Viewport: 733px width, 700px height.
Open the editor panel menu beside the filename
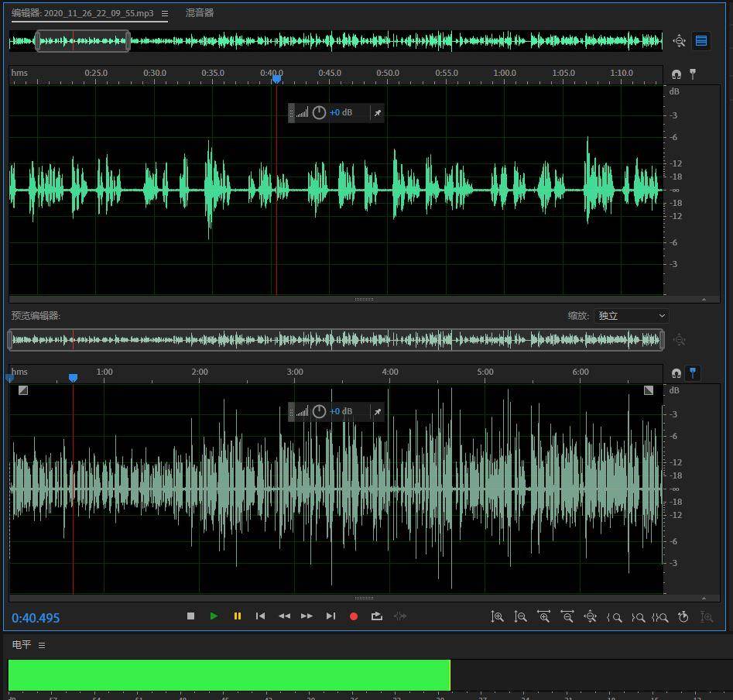(x=165, y=13)
